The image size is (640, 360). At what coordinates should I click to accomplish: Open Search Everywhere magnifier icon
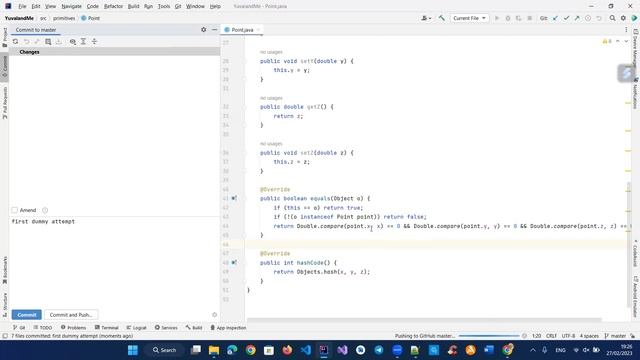612,18
